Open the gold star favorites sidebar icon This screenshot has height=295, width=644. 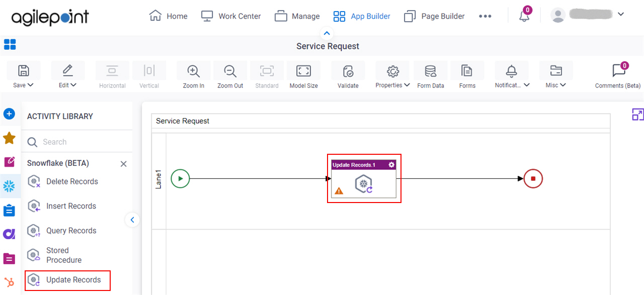pos(9,138)
